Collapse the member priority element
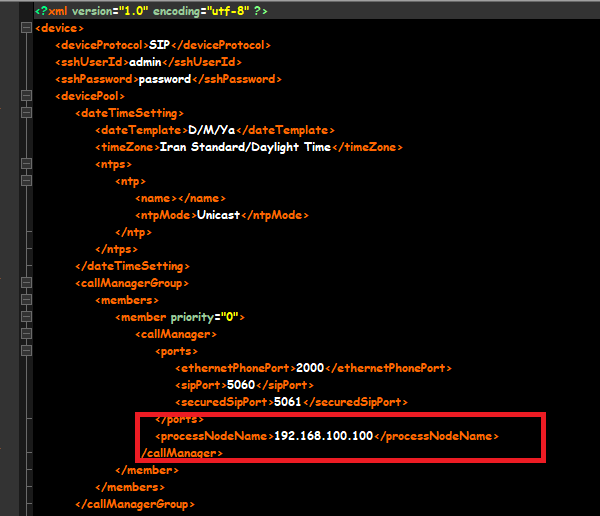Screen dimensions: 600x516 25,317
